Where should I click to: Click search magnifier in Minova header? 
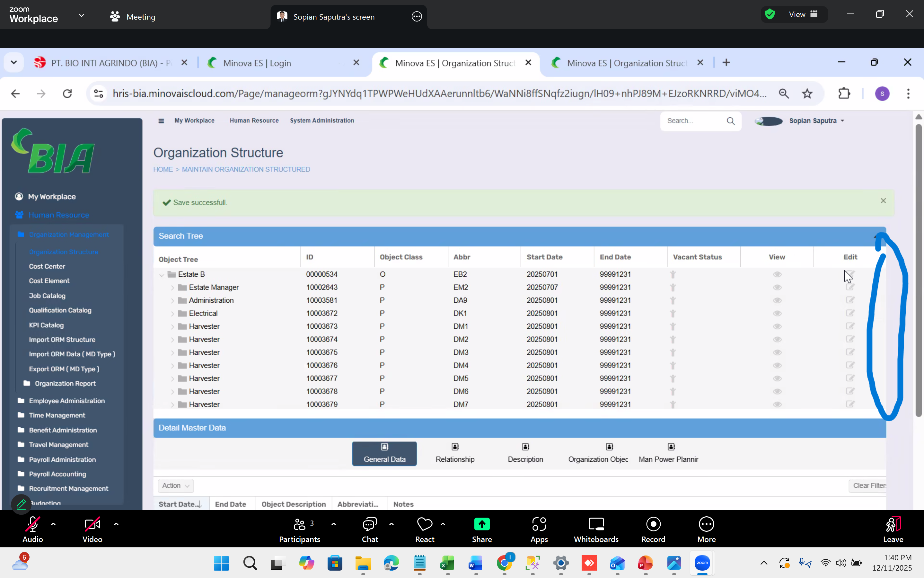731,121
